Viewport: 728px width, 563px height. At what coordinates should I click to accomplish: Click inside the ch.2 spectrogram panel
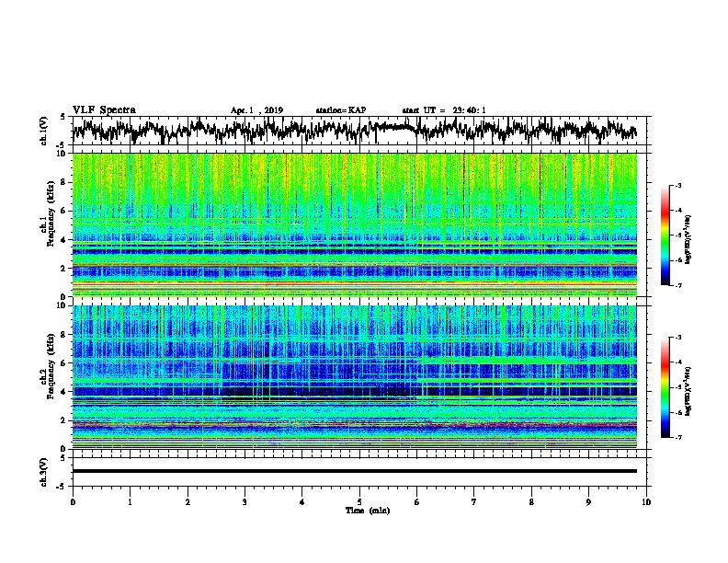tap(354, 377)
